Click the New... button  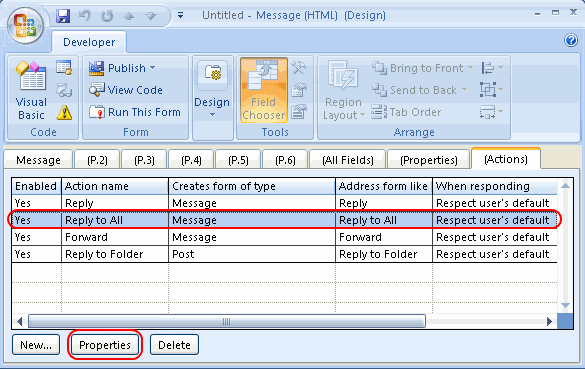pos(36,345)
